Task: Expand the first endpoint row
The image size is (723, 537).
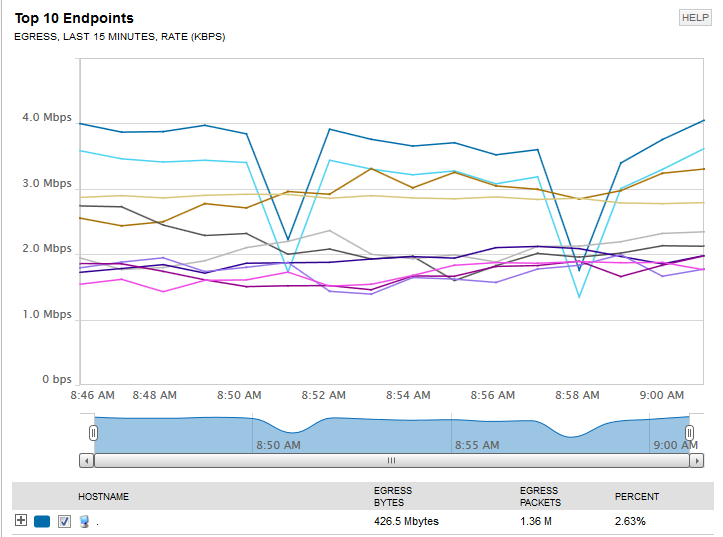Action: [21, 520]
